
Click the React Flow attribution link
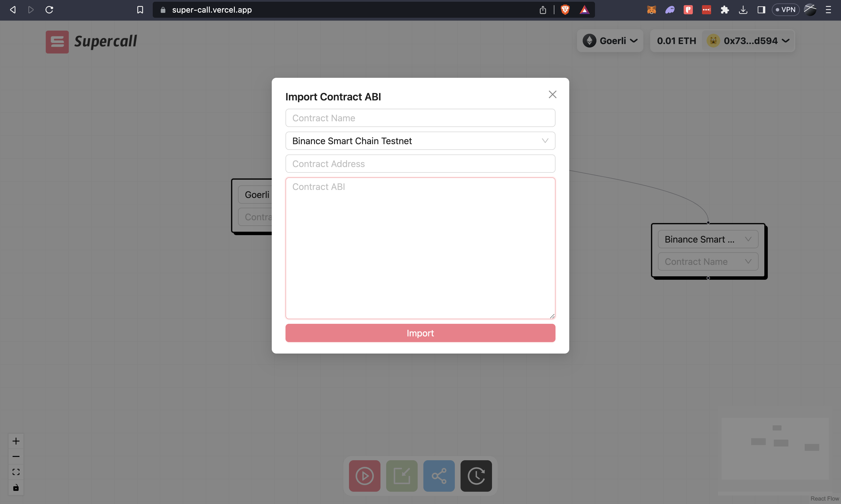click(x=825, y=499)
